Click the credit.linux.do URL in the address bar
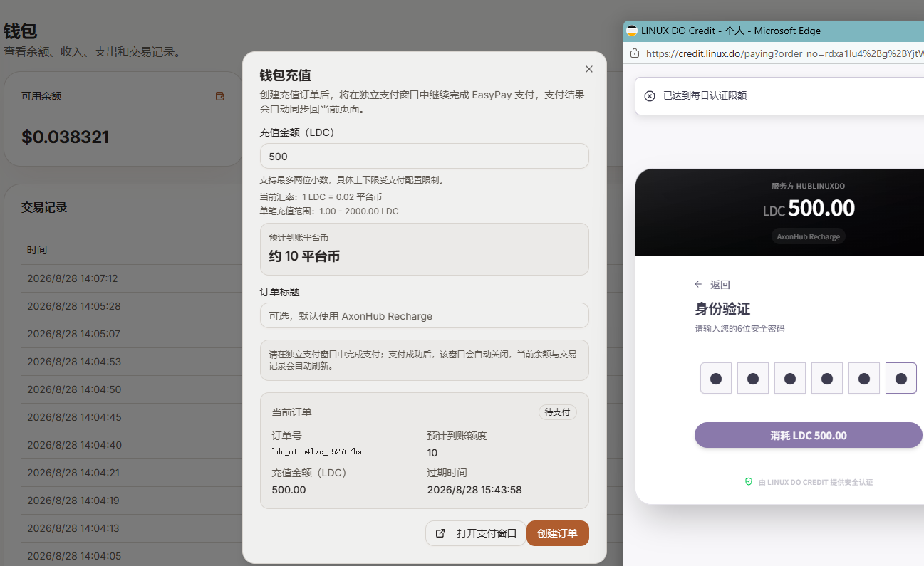Screen dimensions: 924x566 (784, 53)
